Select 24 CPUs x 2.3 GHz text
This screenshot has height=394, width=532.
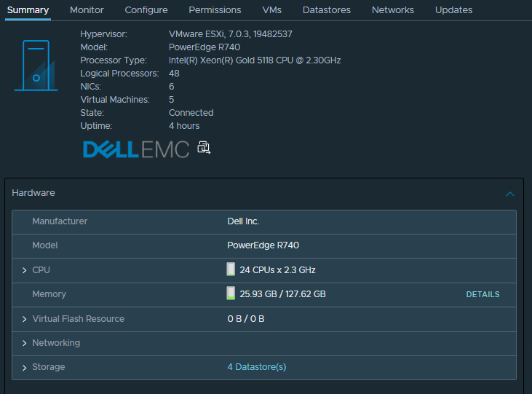277,270
